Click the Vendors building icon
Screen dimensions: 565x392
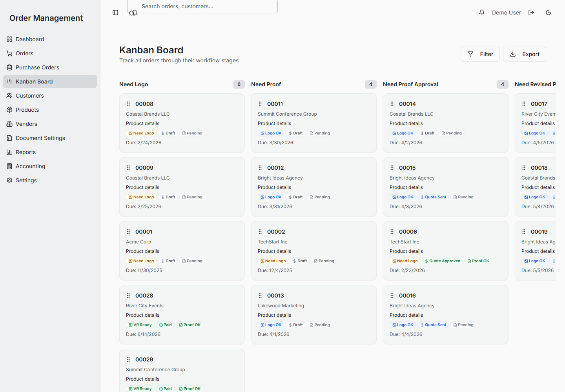click(9, 124)
